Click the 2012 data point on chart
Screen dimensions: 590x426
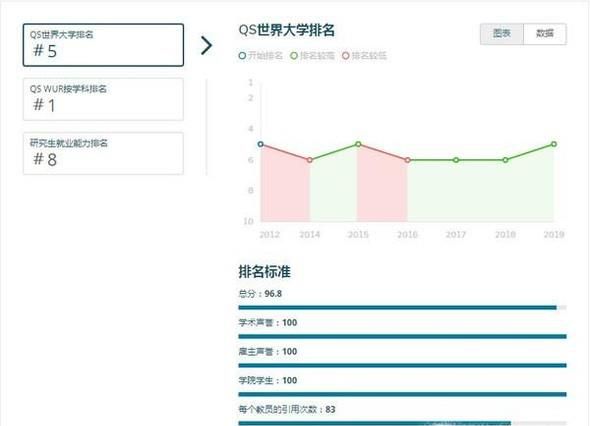click(x=260, y=144)
